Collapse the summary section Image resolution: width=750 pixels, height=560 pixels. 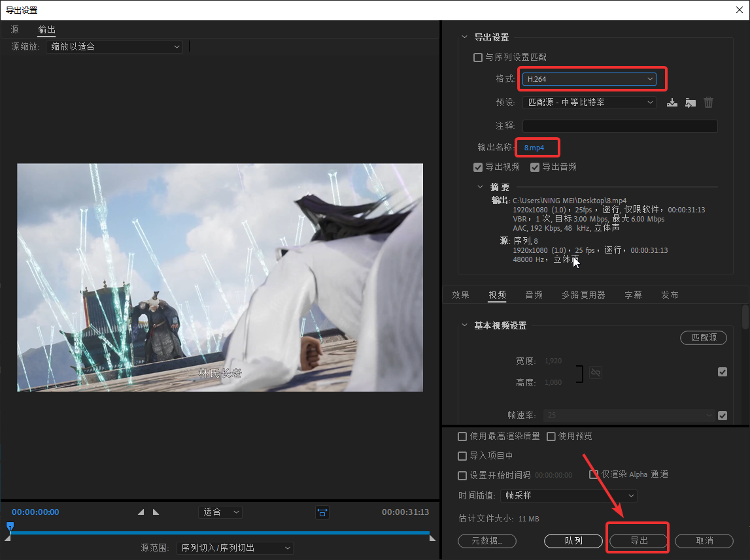(480, 187)
